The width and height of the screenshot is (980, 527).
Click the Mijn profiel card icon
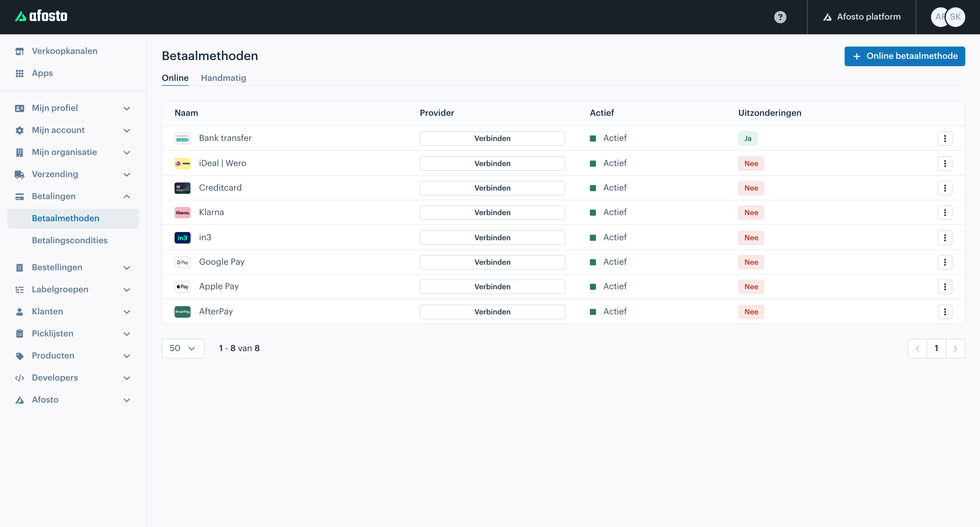19,108
